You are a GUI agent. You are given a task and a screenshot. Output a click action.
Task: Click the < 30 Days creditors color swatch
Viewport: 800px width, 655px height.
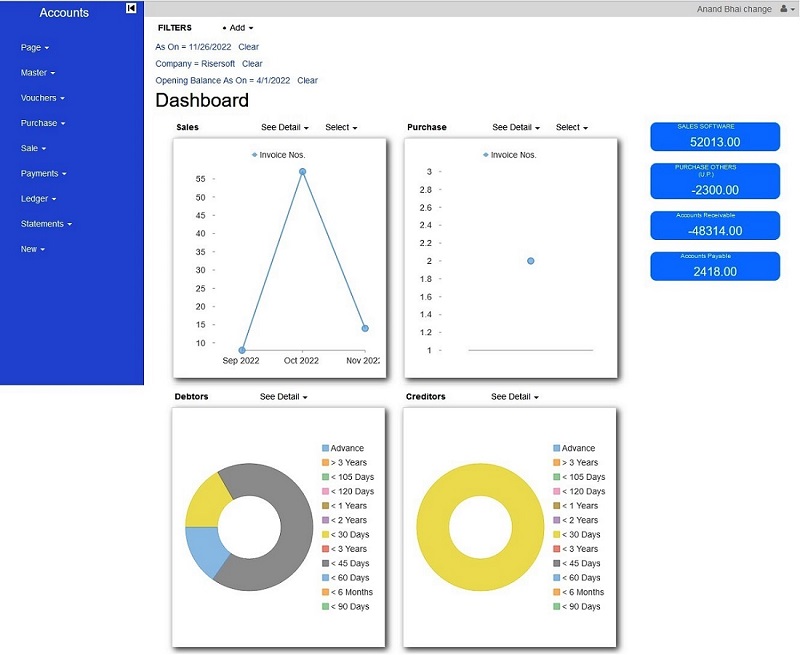pyautogui.click(x=557, y=535)
